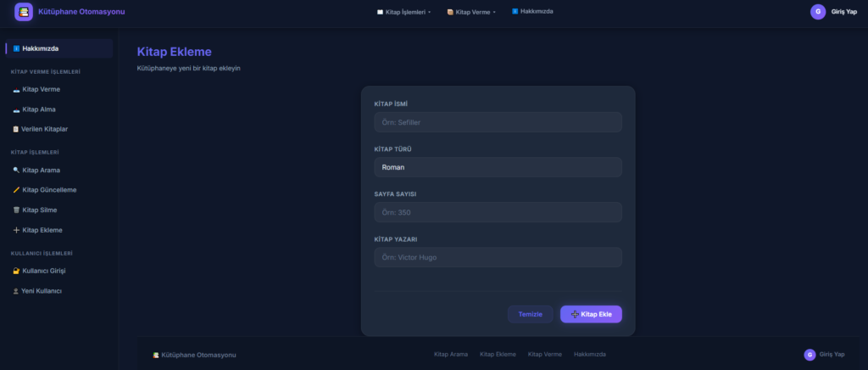This screenshot has height=370, width=868.
Task: Select the Kitap Güncelleme pencil icon
Action: (16, 190)
